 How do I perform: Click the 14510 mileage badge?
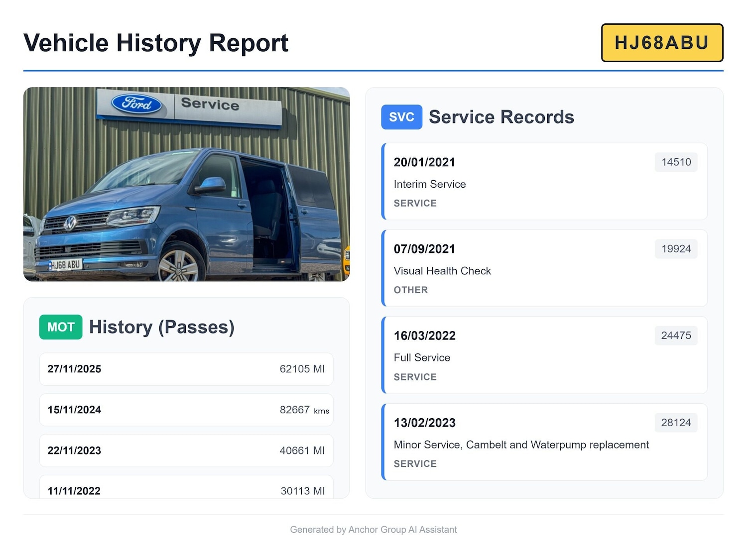(x=676, y=162)
